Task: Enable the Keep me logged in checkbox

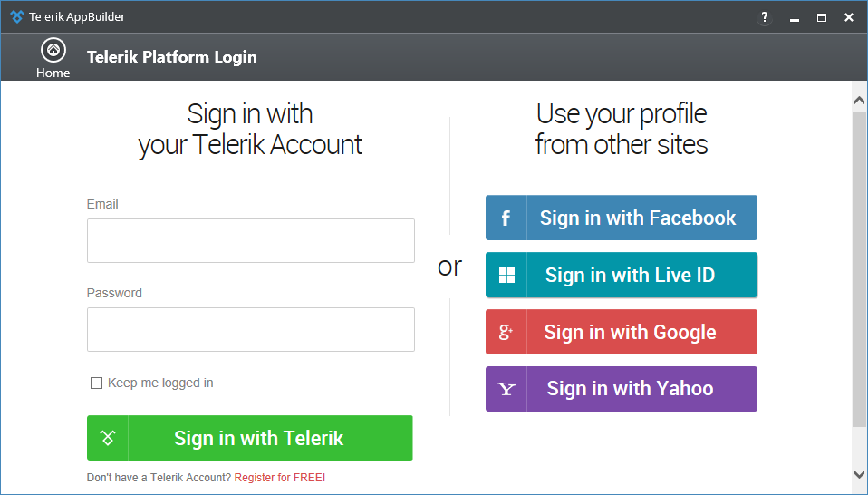Action: pyautogui.click(x=97, y=383)
